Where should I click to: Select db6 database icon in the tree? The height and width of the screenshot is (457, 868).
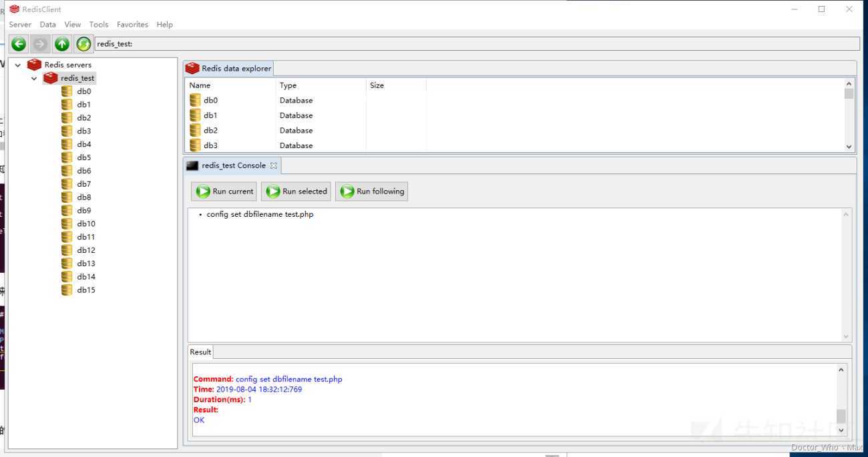[67, 171]
